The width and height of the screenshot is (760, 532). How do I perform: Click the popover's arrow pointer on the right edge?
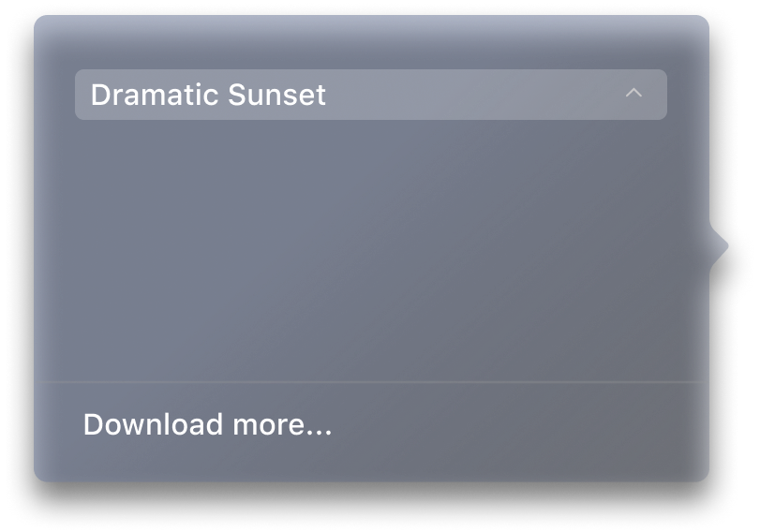click(719, 246)
